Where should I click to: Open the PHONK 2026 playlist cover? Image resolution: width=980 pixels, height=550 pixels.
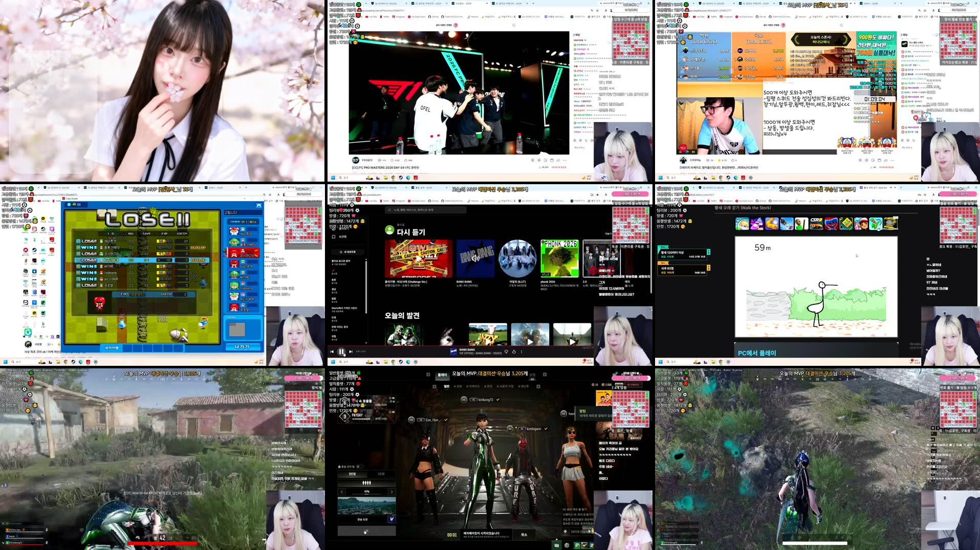point(559,258)
